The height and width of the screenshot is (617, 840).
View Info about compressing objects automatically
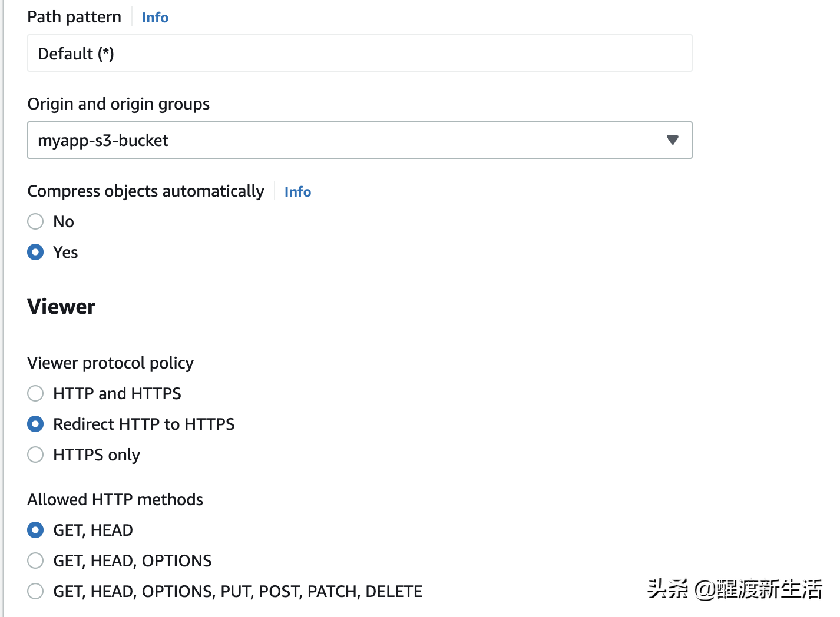pos(297,191)
